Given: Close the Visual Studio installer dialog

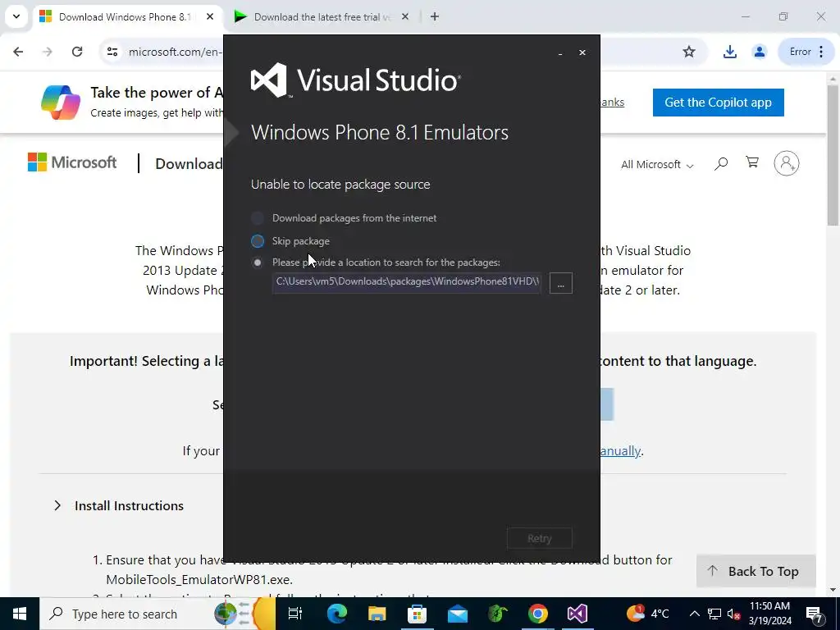Looking at the screenshot, I should [582, 52].
